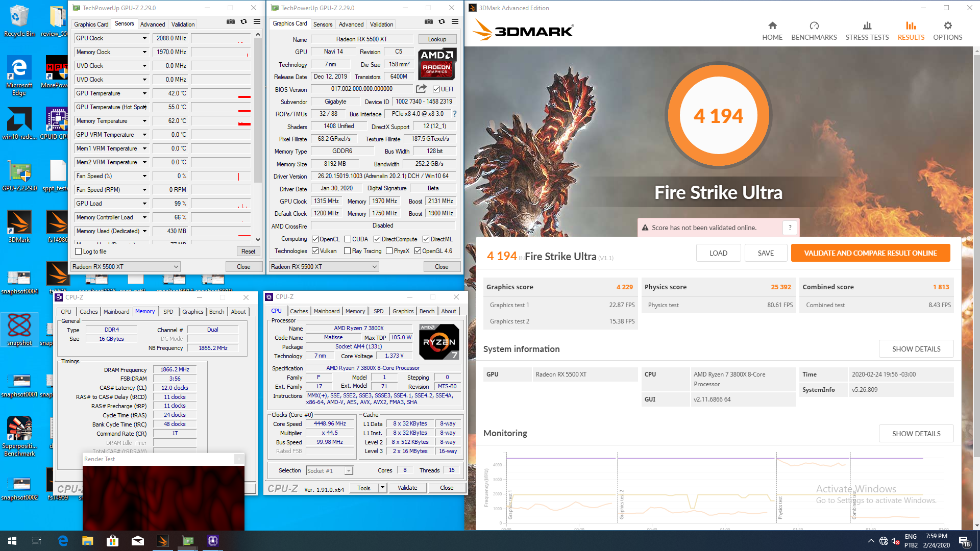Toggle CUDA checkbox
980x551 pixels.
pyautogui.click(x=348, y=239)
